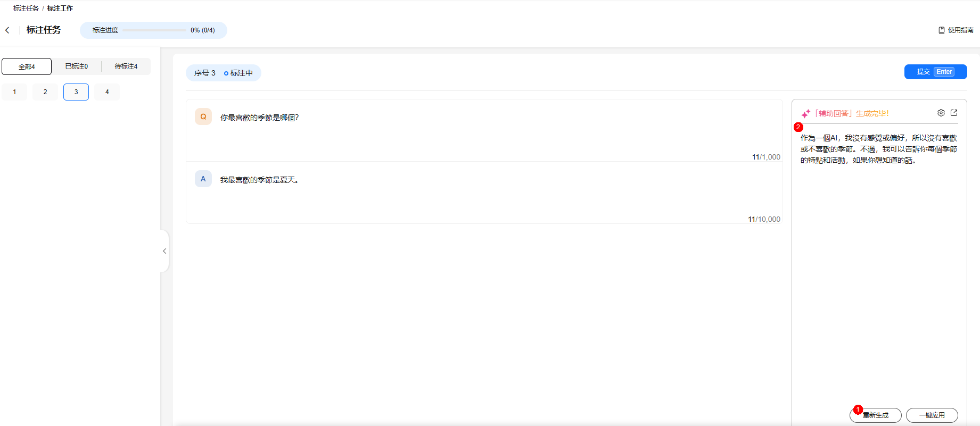The width and height of the screenshot is (980, 426).
Task: Collapse the left sidebar panel
Action: coord(164,251)
